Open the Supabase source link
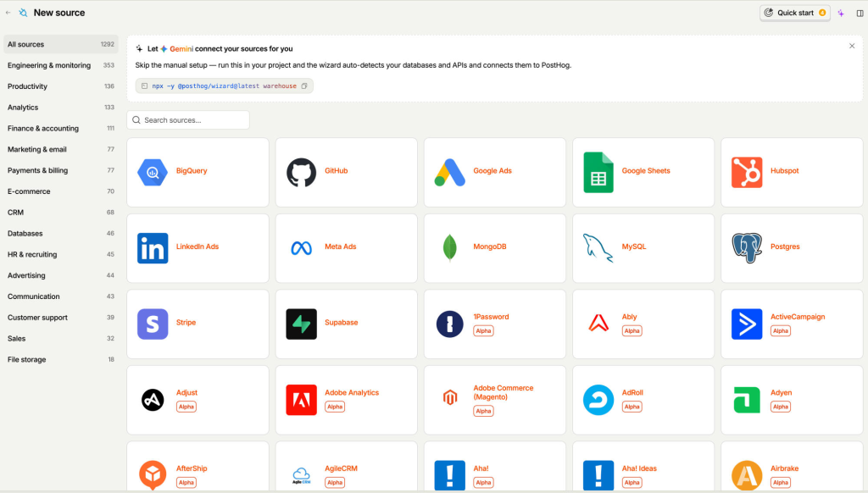This screenshot has width=868, height=493. pyautogui.click(x=341, y=323)
